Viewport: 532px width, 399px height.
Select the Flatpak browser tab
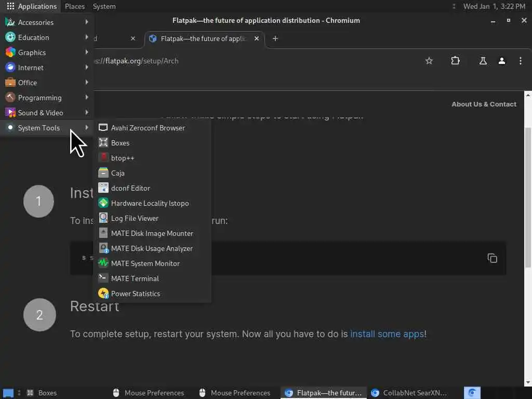pyautogui.click(x=204, y=38)
